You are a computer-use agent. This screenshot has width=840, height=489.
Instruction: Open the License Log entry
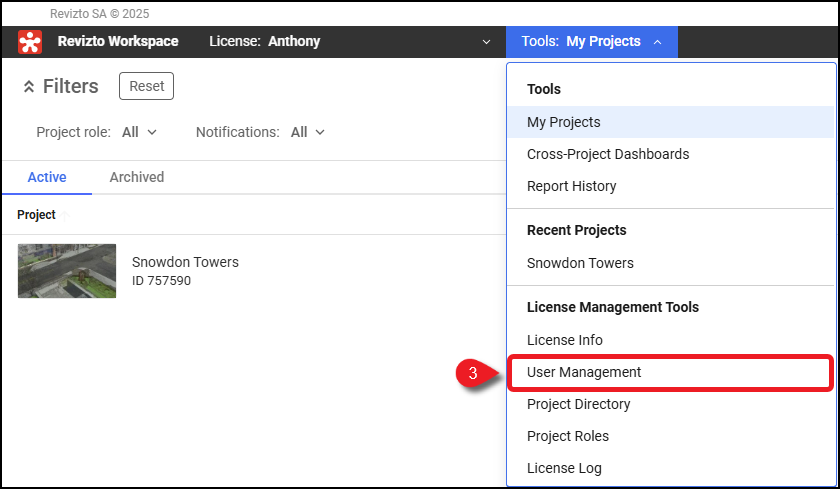click(x=564, y=468)
